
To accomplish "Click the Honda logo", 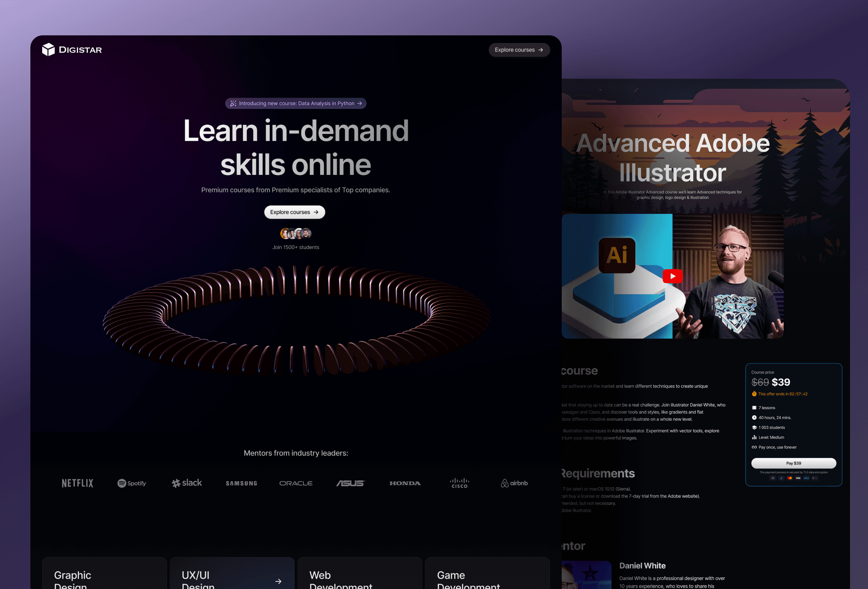I will pos(405,483).
